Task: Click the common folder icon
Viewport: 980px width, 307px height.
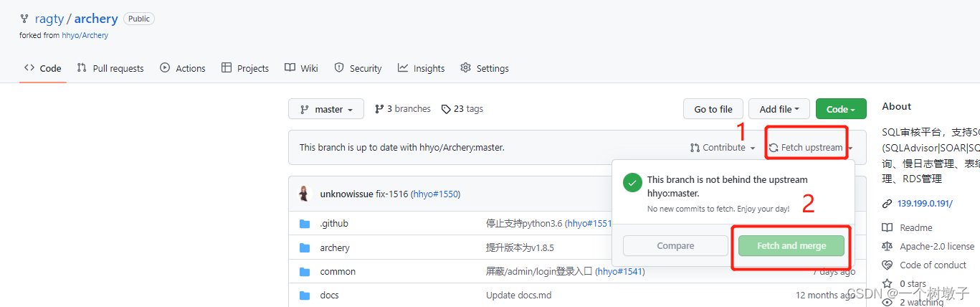Action: [x=305, y=271]
